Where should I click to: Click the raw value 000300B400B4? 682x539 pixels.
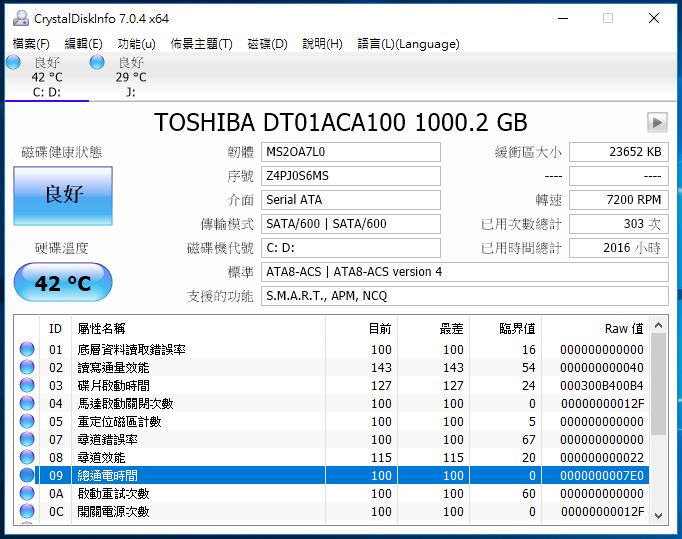coord(602,385)
